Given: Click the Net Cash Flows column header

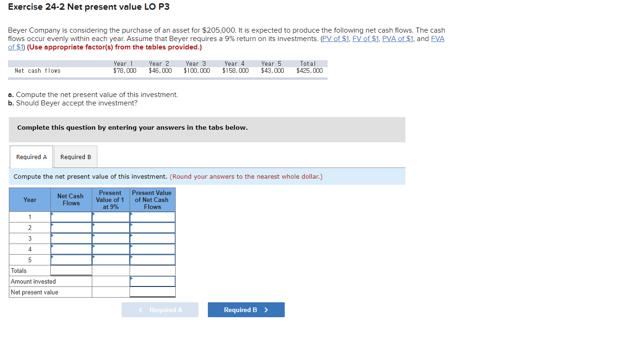Looking at the screenshot, I should tap(71, 200).
